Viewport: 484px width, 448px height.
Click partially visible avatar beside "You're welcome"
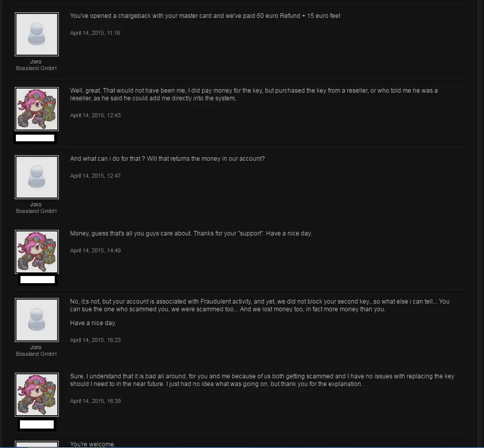tap(37, 444)
